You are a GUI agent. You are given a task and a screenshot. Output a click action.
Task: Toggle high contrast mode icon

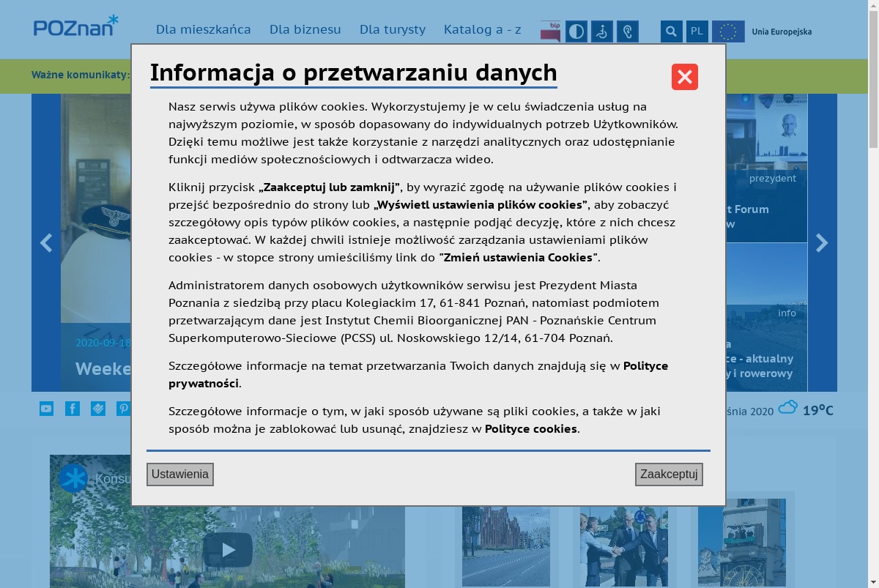(576, 31)
